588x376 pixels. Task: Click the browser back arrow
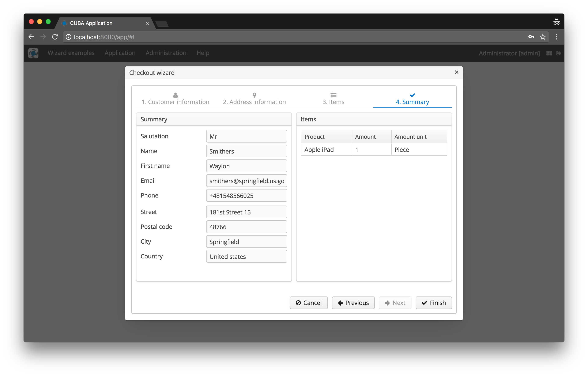tap(31, 37)
